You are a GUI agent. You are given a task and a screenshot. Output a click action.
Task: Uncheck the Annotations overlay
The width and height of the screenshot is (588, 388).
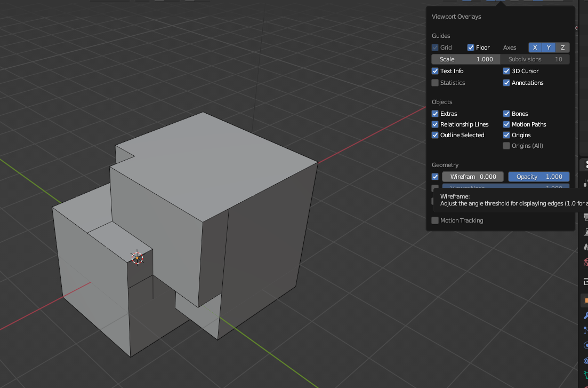point(506,83)
